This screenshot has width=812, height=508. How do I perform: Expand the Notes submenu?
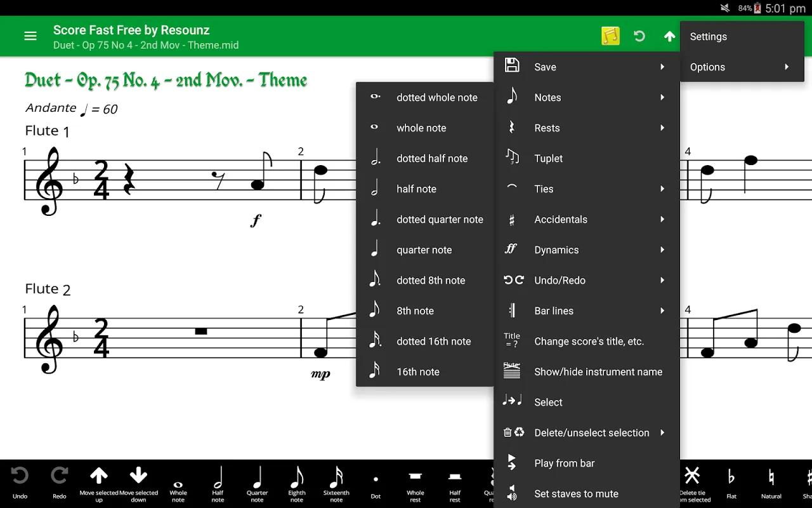pos(587,97)
